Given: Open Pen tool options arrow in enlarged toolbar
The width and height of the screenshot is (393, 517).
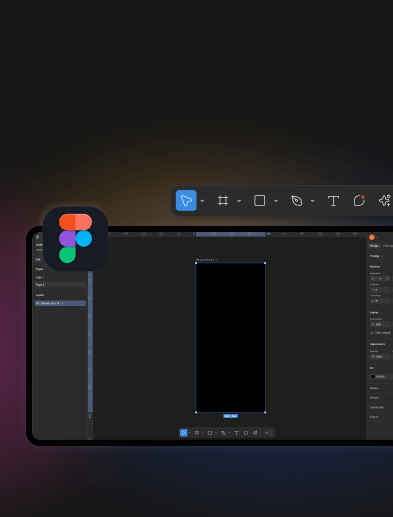Looking at the screenshot, I should pyautogui.click(x=312, y=201).
